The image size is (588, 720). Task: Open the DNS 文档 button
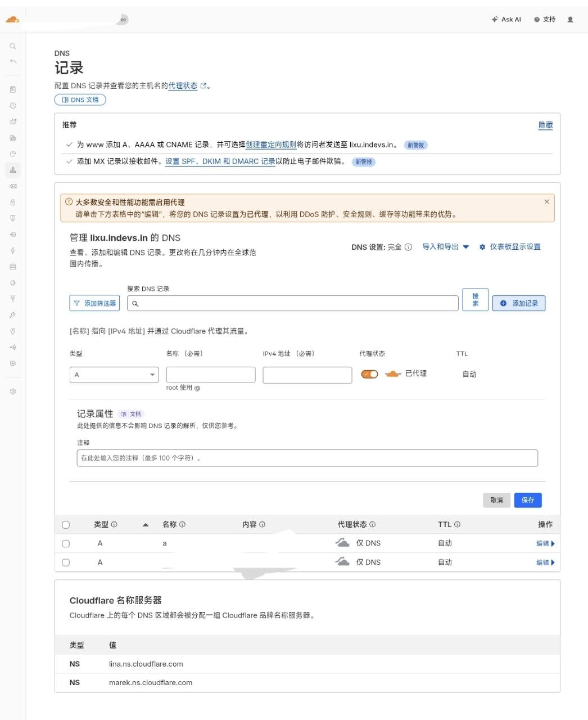pyautogui.click(x=80, y=100)
